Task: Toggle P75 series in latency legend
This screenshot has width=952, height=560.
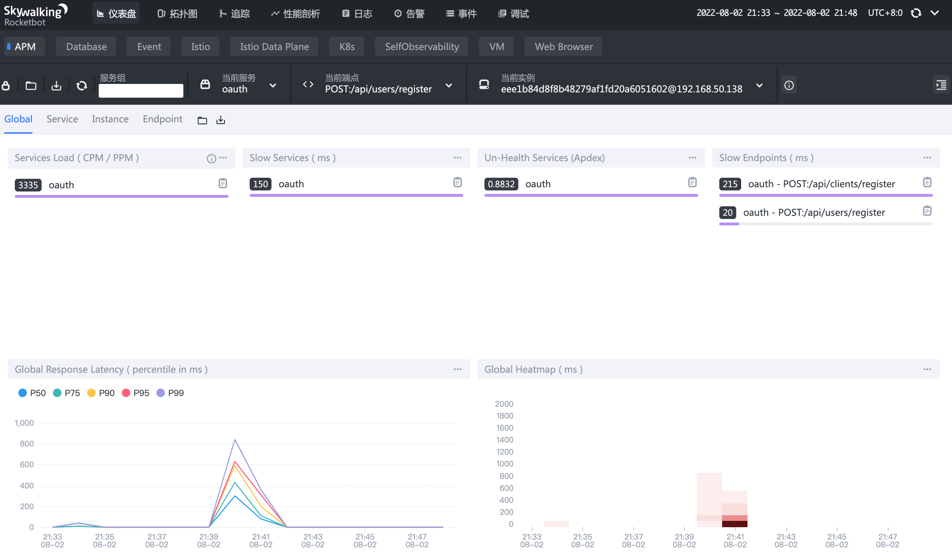Action: pos(67,393)
